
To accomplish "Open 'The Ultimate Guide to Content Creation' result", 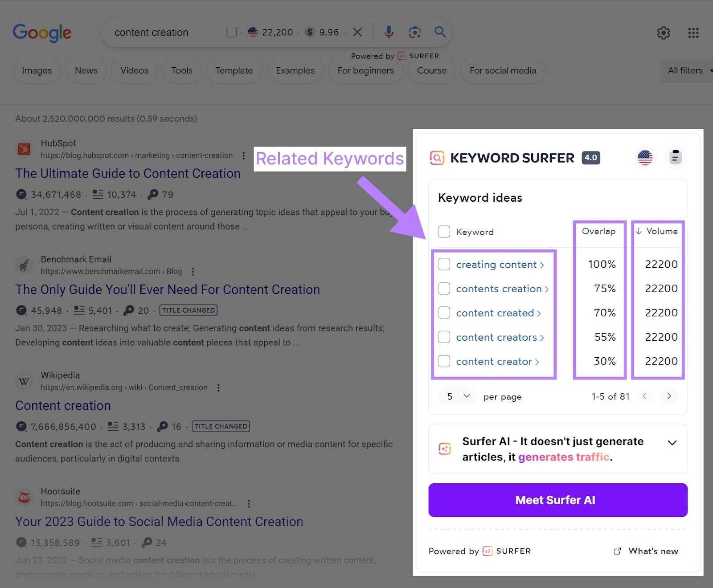I will click(128, 173).
